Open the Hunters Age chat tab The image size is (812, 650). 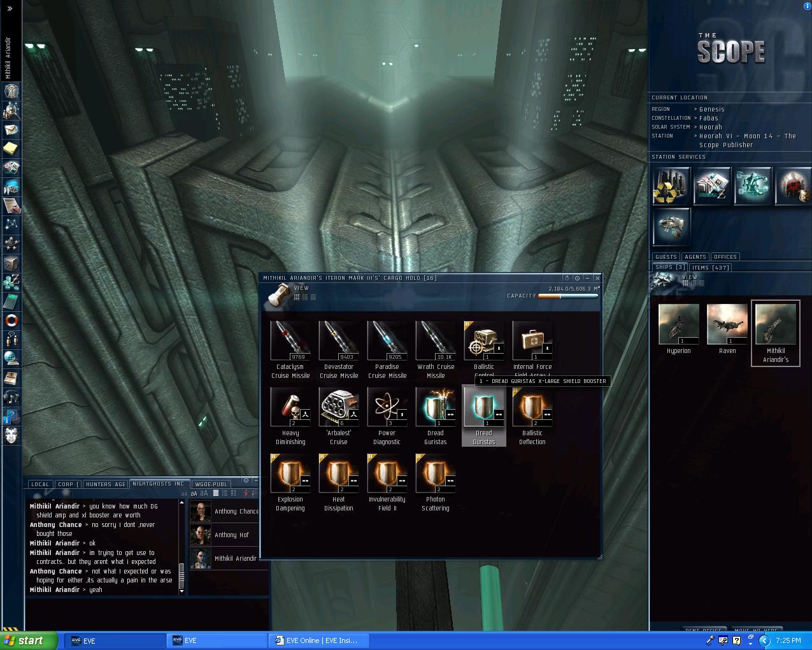coord(106,484)
